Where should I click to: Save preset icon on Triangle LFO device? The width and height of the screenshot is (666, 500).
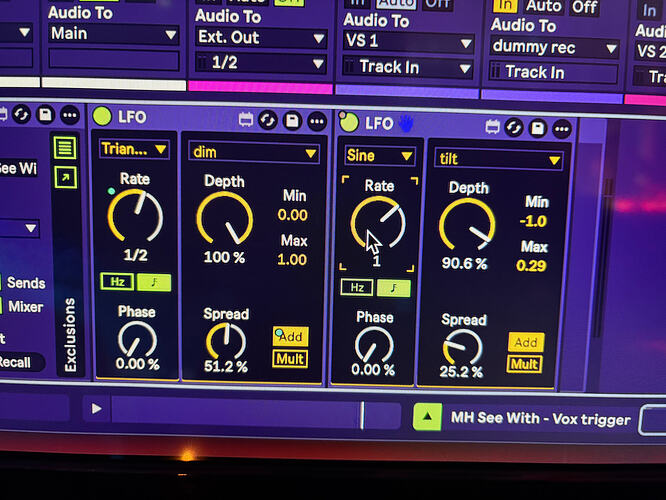tap(292, 121)
